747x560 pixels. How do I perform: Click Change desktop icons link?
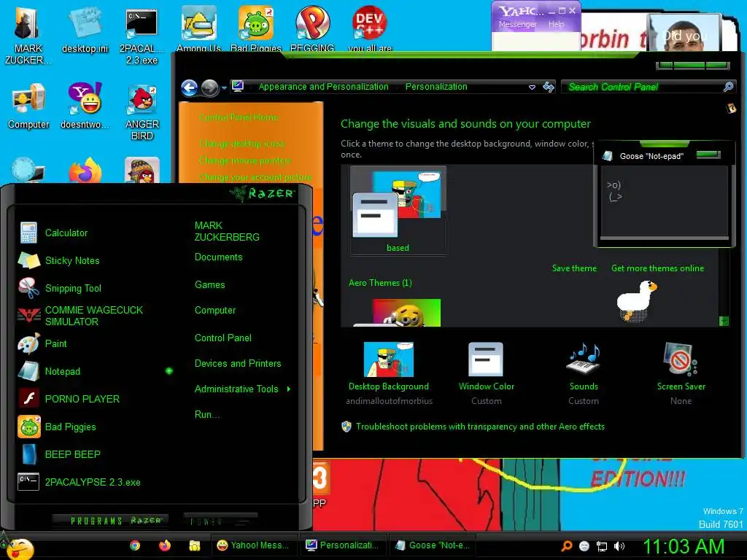click(x=242, y=144)
